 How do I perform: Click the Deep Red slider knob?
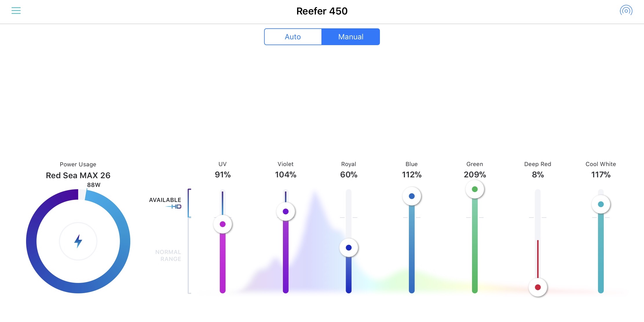click(x=538, y=287)
